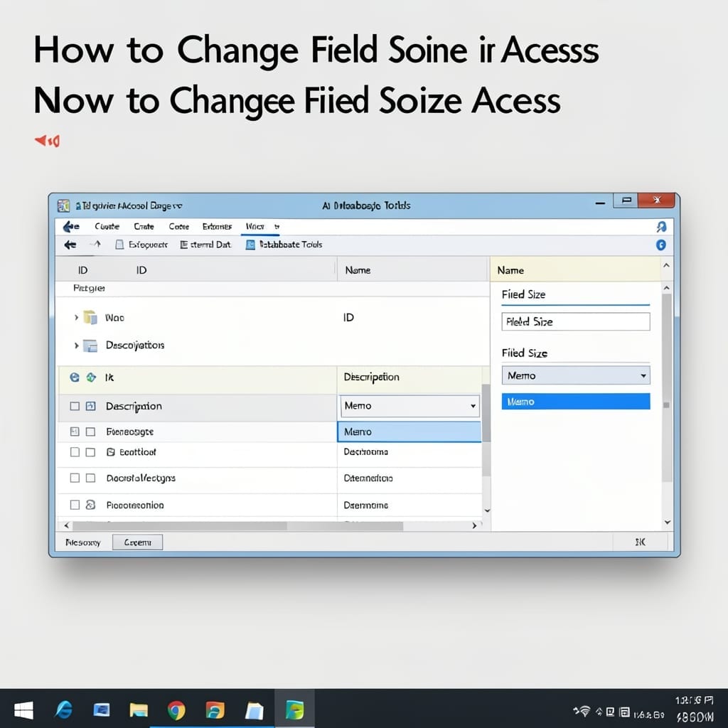Tick the second checkbox in the Ecattioel row
This screenshot has height=728, width=728.
pos(90,451)
